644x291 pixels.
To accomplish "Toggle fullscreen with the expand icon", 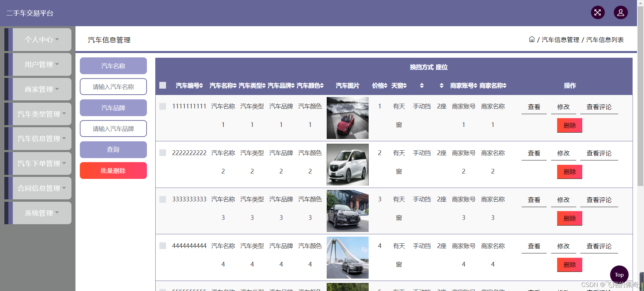I will [x=598, y=13].
